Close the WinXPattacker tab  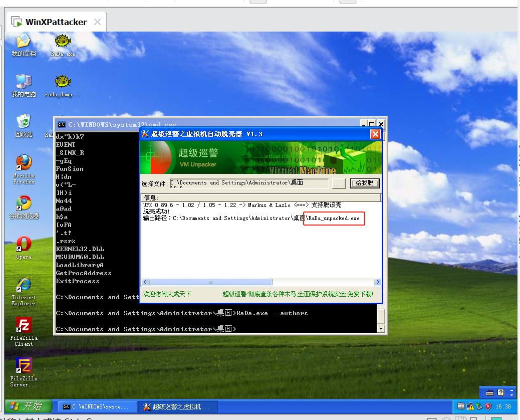pos(97,22)
